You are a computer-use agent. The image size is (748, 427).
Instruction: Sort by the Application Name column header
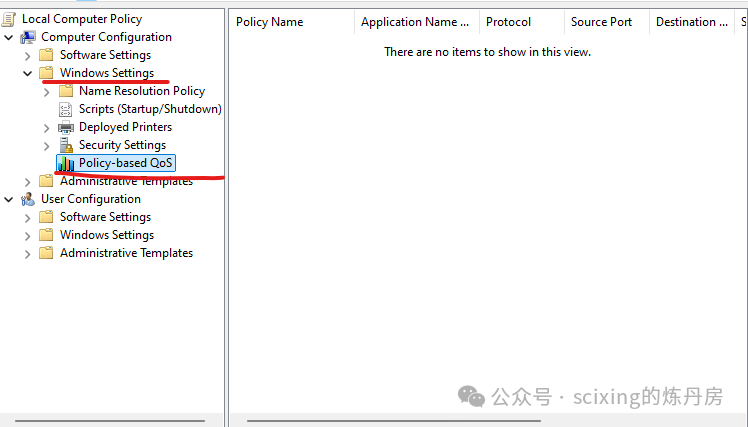(x=417, y=22)
